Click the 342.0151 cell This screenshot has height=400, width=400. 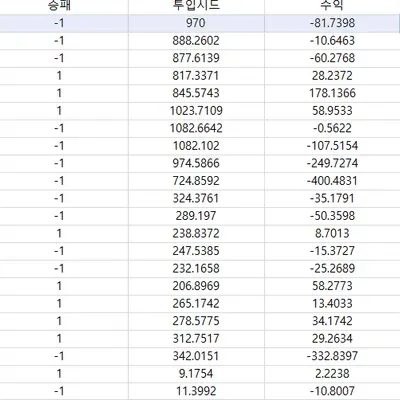196,356
